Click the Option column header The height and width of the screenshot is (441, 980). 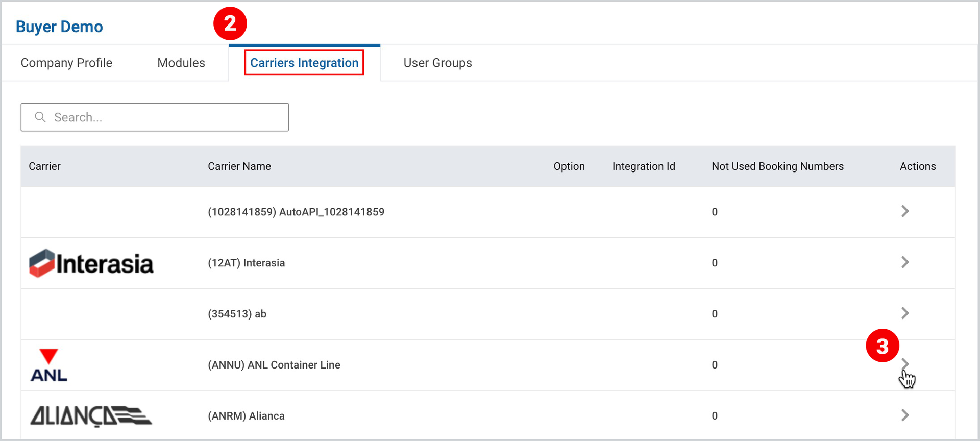(x=569, y=166)
